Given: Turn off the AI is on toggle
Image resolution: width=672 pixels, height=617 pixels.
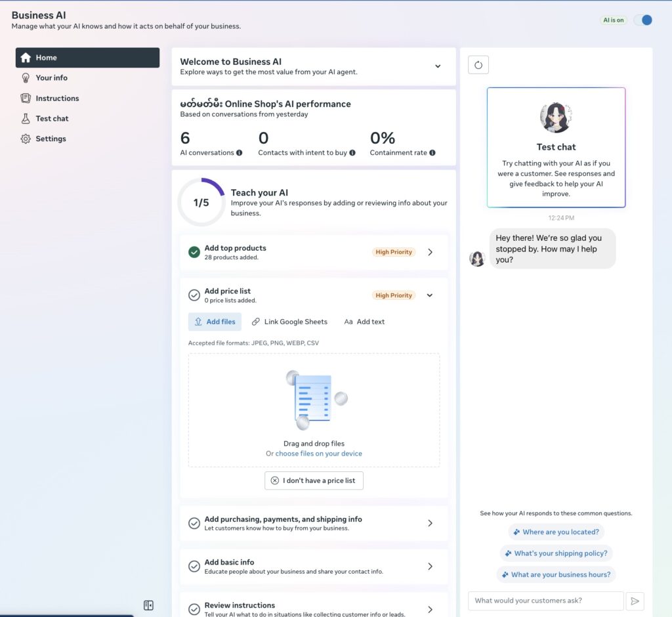Looking at the screenshot, I should point(642,20).
